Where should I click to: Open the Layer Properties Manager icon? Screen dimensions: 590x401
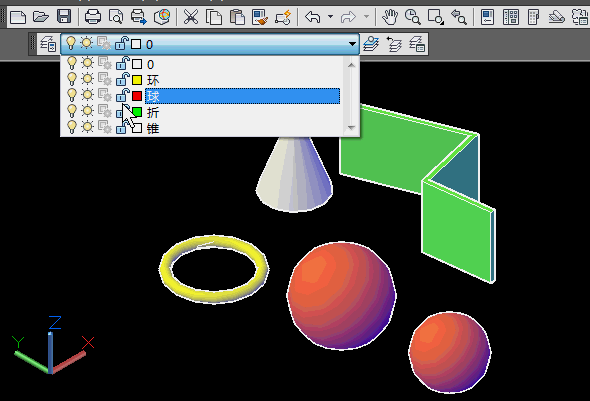(x=48, y=44)
